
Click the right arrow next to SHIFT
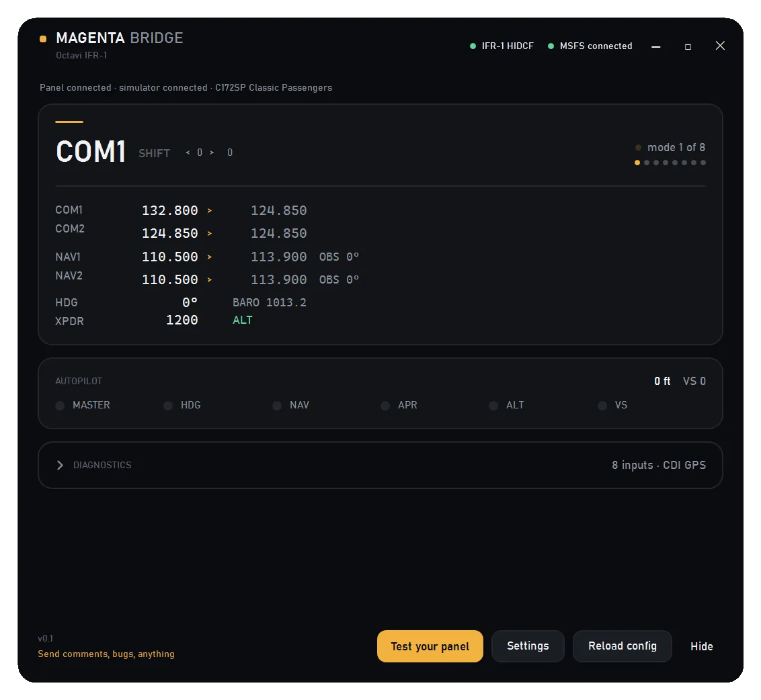pyautogui.click(x=212, y=152)
